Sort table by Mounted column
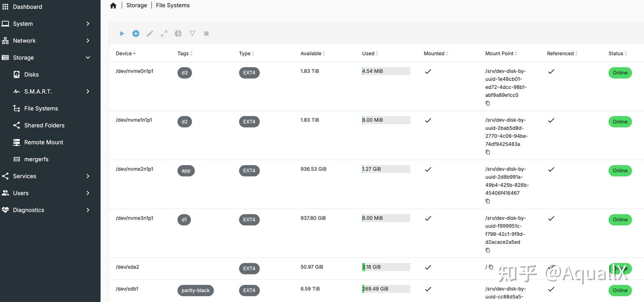Viewport: 644px width, 302px height. tap(436, 53)
